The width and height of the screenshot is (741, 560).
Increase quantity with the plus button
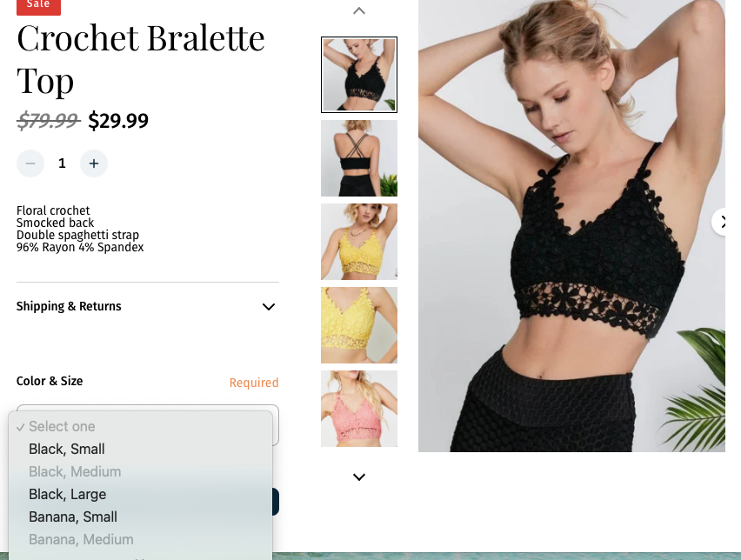tap(94, 163)
